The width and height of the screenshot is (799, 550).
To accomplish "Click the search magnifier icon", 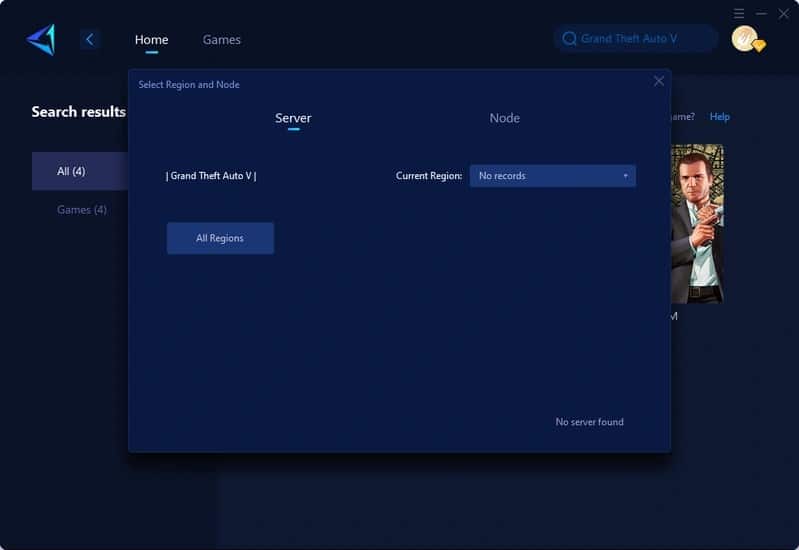I will pyautogui.click(x=569, y=39).
